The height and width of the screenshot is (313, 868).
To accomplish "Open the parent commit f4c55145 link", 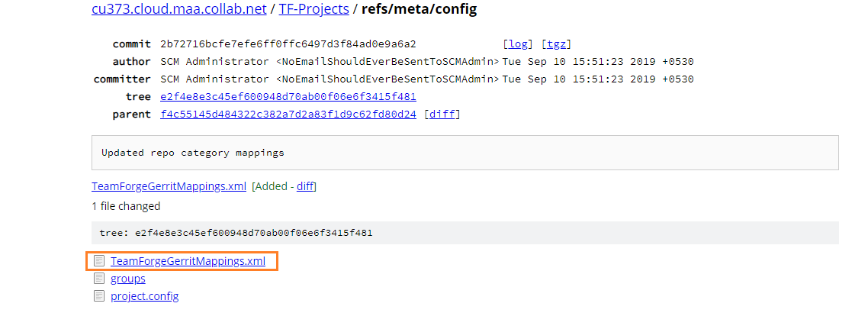I will coord(288,115).
